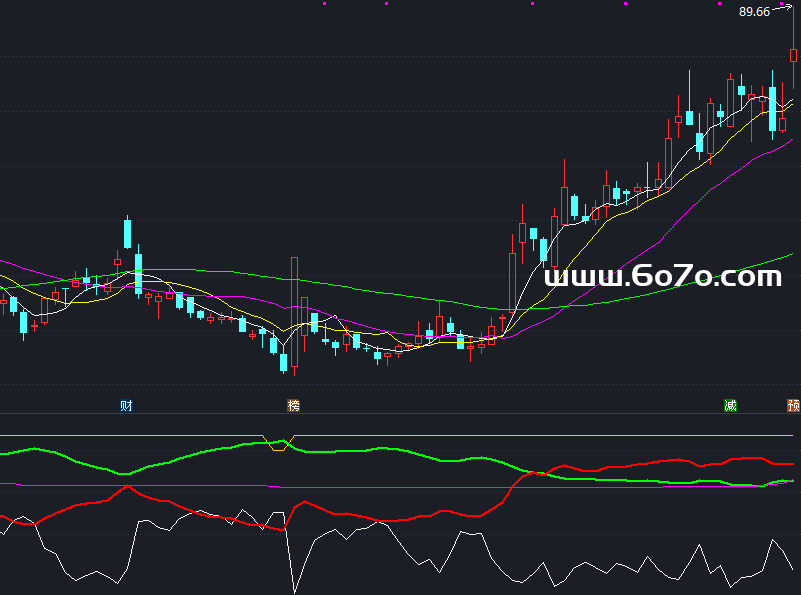Open the green 减 event marker
801x595 pixels.
click(730, 405)
